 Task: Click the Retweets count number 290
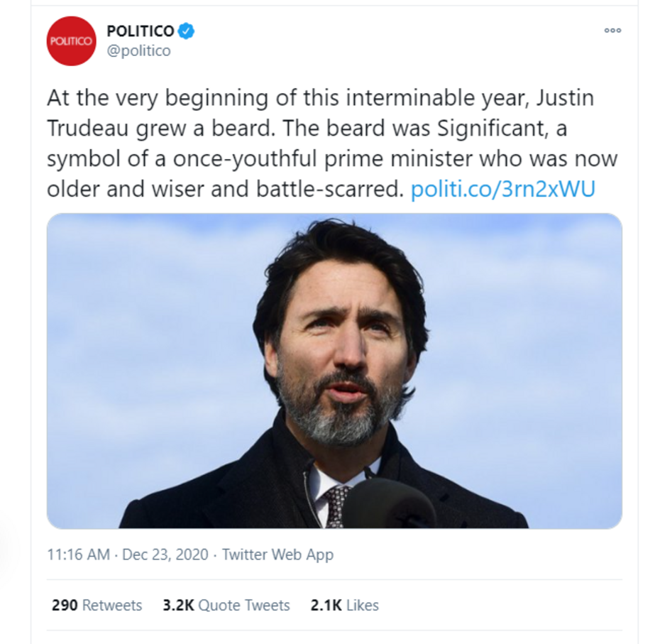(62, 605)
